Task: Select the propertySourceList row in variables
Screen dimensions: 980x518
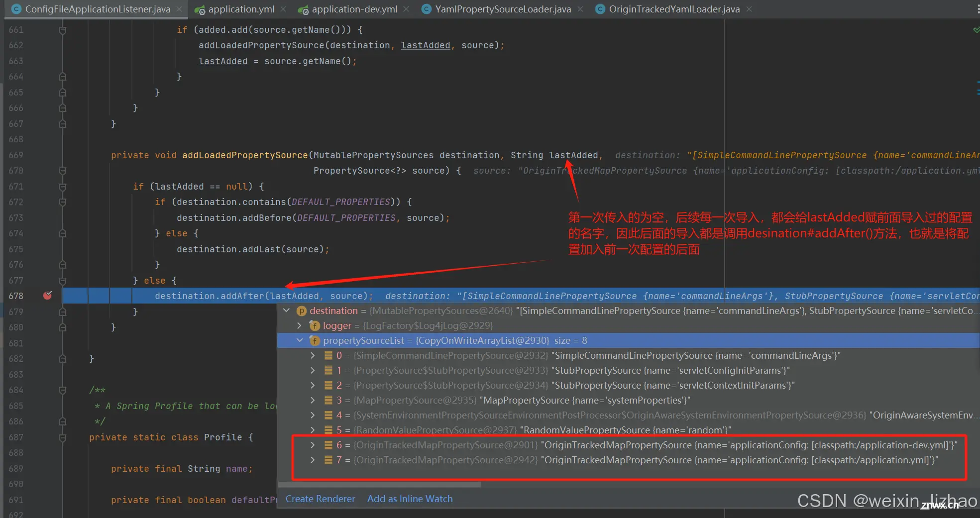Action: pyautogui.click(x=628, y=340)
